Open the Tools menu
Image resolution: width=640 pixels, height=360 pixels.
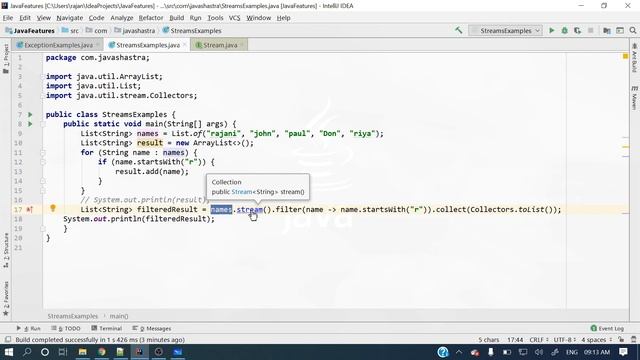(215, 18)
